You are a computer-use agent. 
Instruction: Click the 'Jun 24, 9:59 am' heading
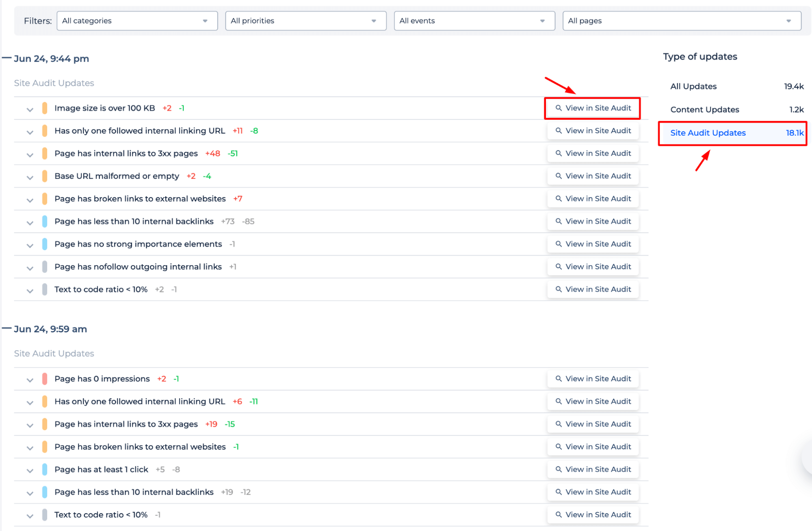pos(50,329)
